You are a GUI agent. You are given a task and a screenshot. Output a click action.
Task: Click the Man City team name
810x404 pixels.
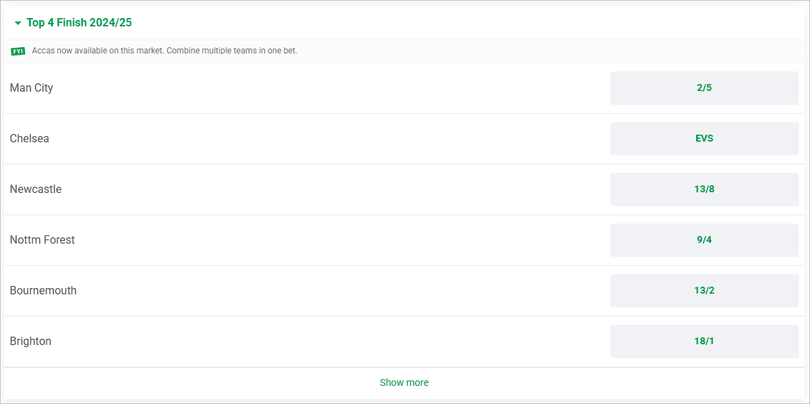[x=31, y=88]
